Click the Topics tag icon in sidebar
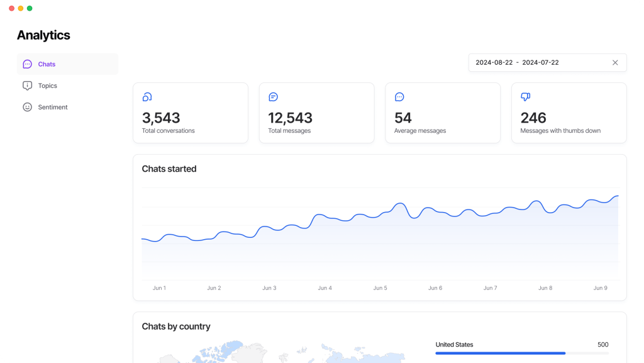644x363 pixels. (27, 85)
